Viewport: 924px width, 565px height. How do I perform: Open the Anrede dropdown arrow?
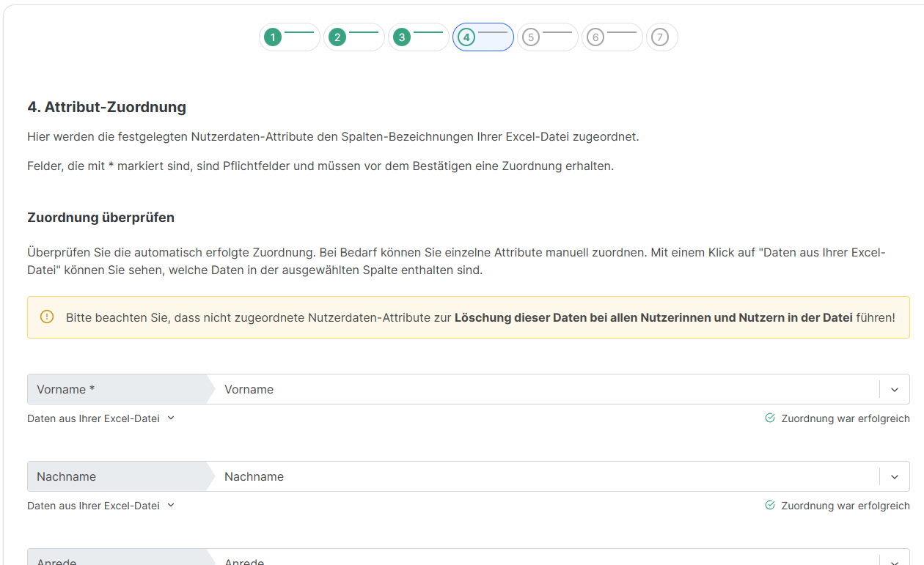[894, 561]
